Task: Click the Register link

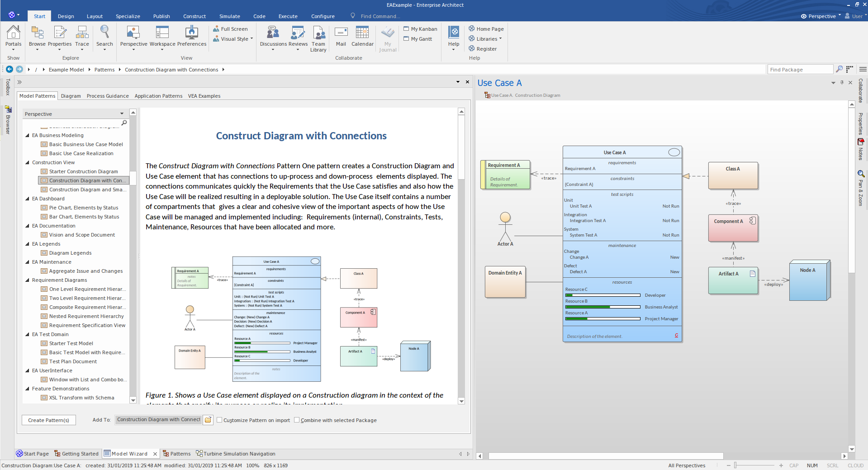Action: point(483,49)
